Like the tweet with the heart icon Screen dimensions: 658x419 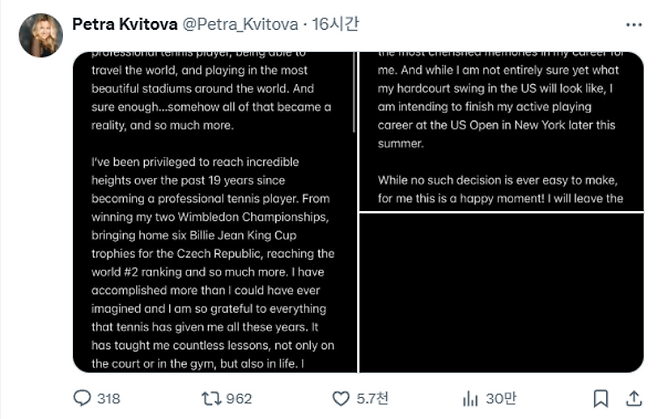[340, 398]
